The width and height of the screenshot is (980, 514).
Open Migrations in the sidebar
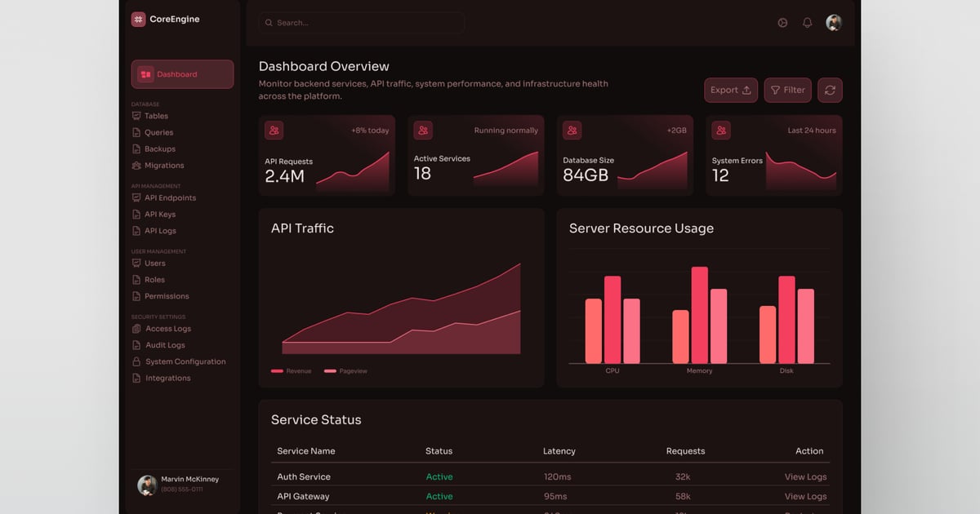(164, 166)
